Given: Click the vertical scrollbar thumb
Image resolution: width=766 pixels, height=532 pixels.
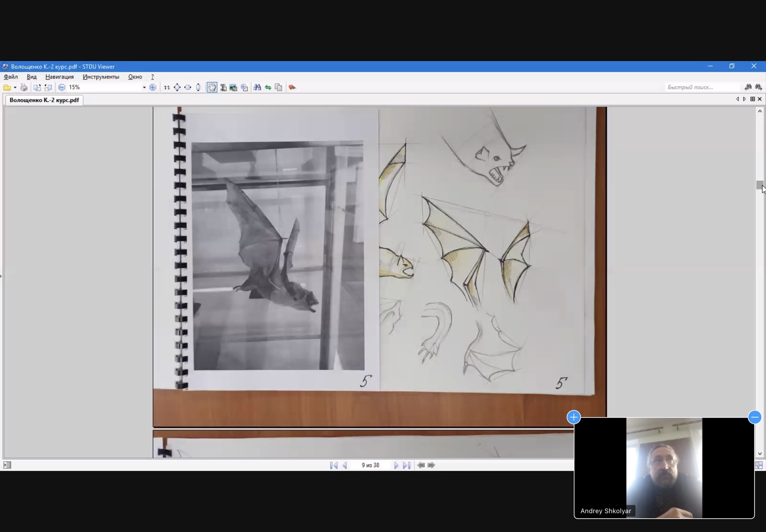Looking at the screenshot, I should tap(759, 185).
